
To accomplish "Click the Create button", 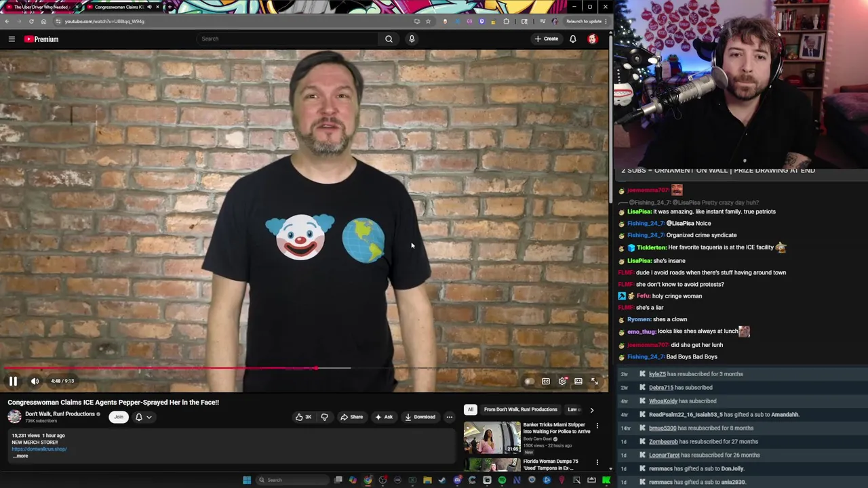I will tap(547, 39).
